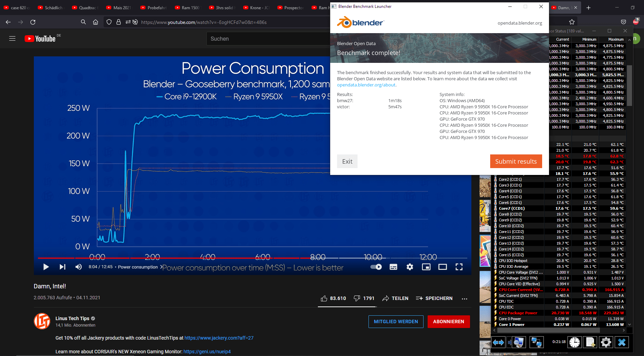The image size is (644, 356).
Task: Reset HWiNFO elapsed clock
Action: point(575,342)
